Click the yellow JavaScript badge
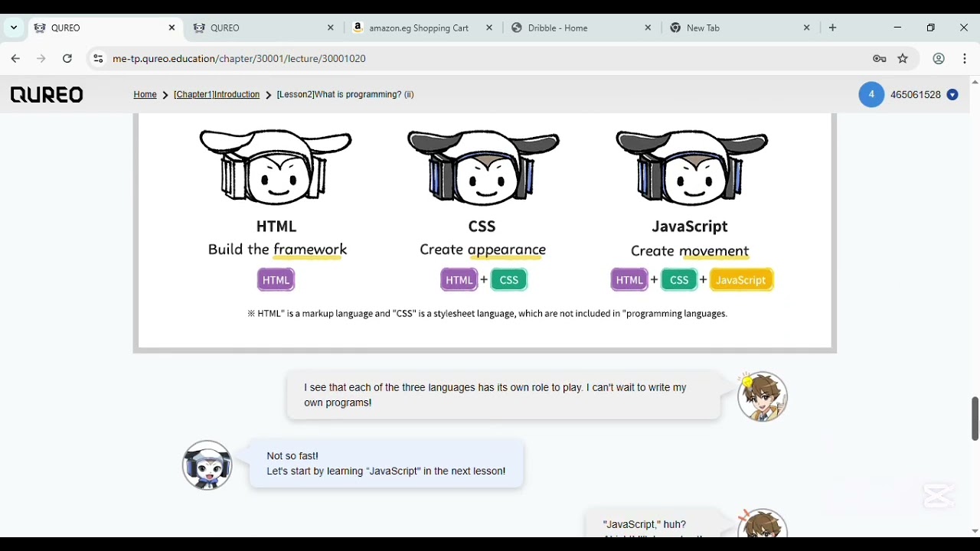980x551 pixels. click(x=741, y=280)
